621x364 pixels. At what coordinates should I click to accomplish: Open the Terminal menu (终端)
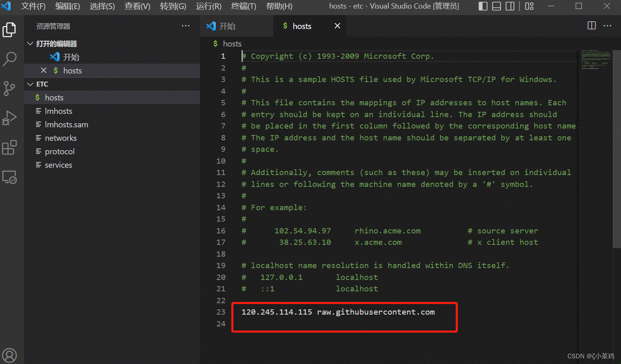pos(244,6)
